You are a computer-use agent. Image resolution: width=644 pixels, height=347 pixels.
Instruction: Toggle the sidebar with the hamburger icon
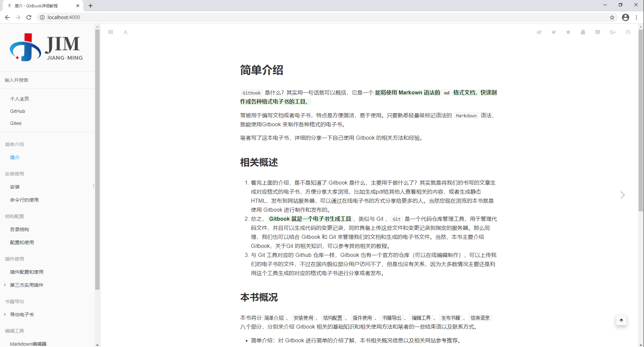click(x=111, y=32)
